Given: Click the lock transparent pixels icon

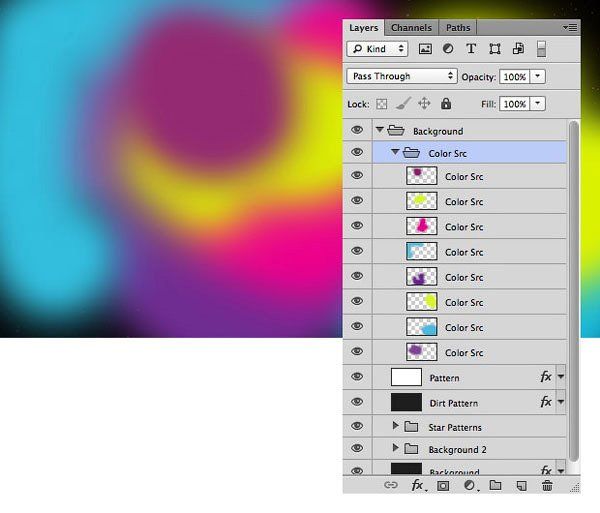Looking at the screenshot, I should pyautogui.click(x=381, y=104).
